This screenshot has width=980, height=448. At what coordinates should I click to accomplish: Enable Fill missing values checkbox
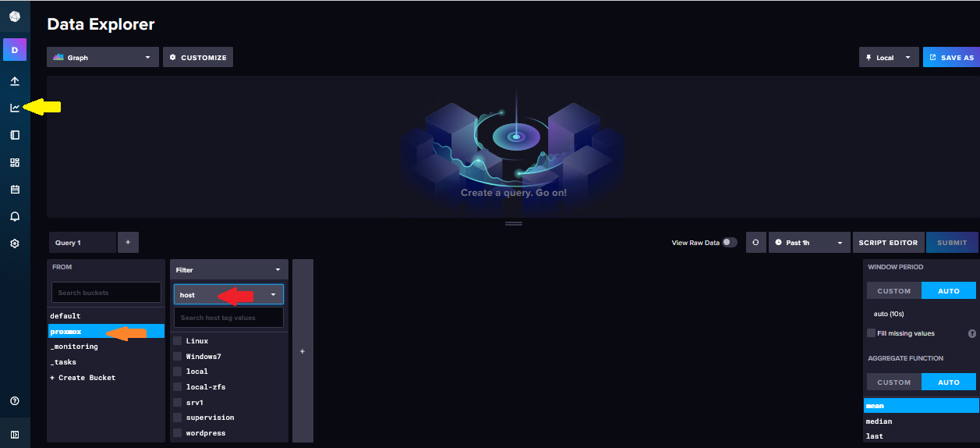[x=871, y=333]
